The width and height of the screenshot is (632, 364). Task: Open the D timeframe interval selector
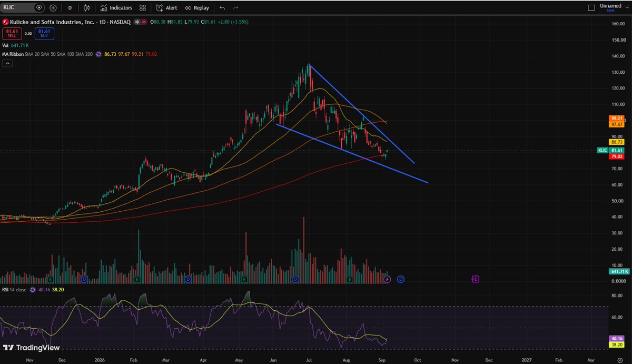70,8
